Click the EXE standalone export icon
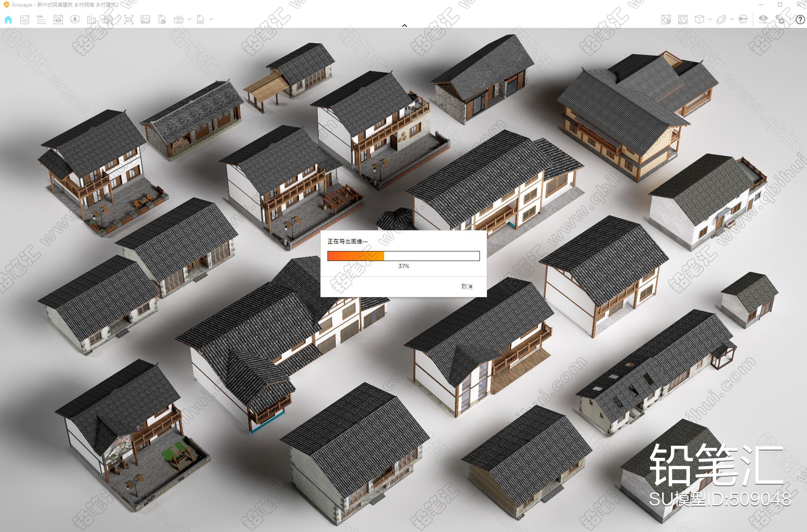The image size is (807, 532). 200,20
